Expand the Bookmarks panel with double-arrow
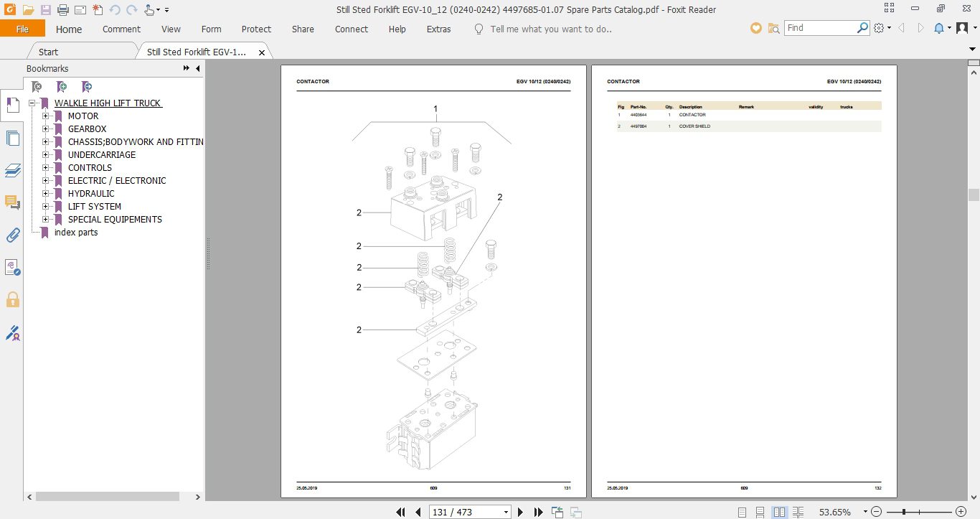 [187, 68]
